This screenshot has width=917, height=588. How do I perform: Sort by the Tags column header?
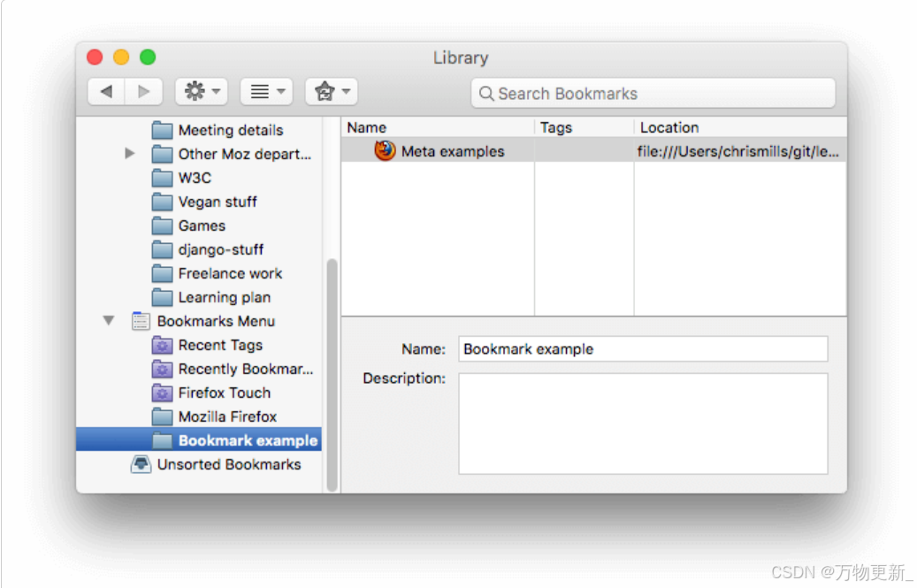point(585,127)
